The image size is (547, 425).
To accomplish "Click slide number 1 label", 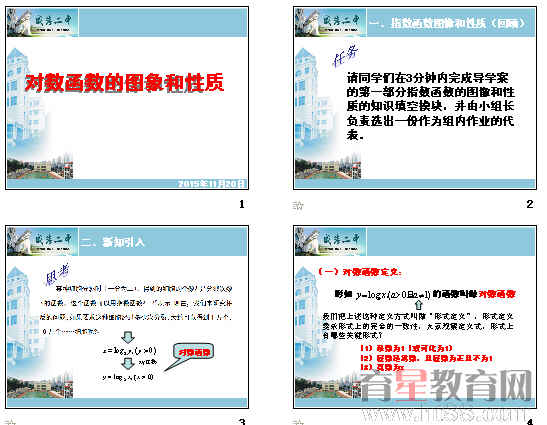I will click(241, 204).
